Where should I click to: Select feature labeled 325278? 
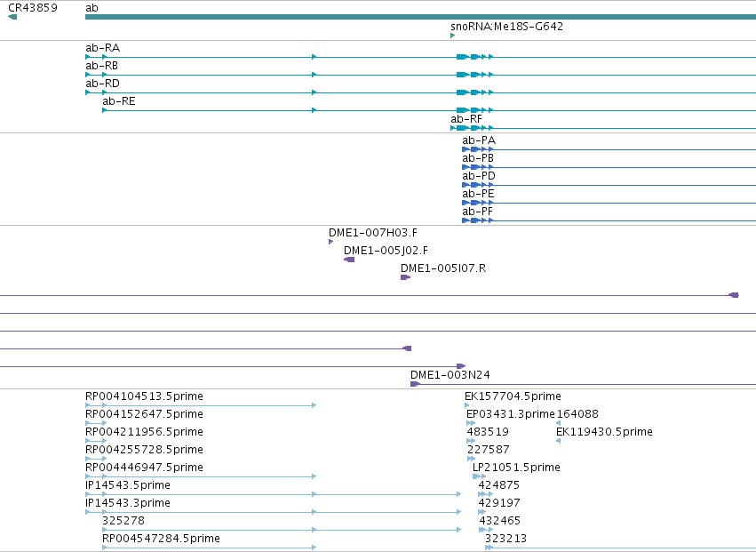point(123,521)
